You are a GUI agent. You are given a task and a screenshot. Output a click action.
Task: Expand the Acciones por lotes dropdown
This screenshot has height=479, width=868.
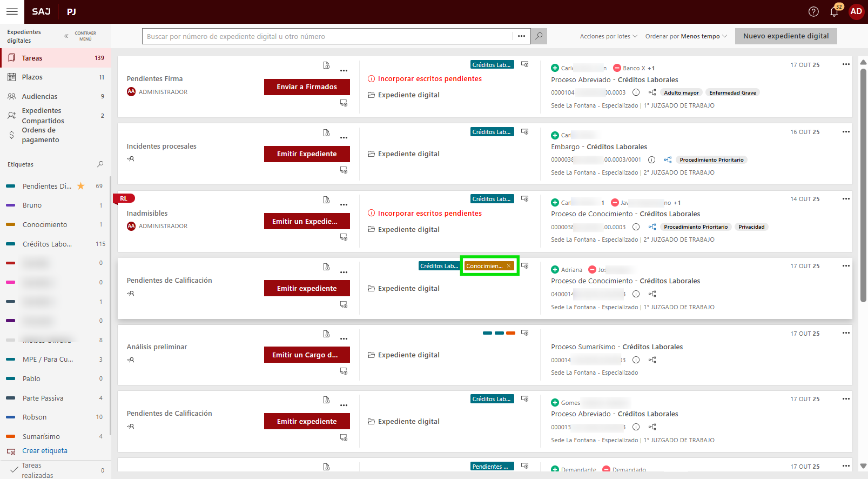coord(608,36)
